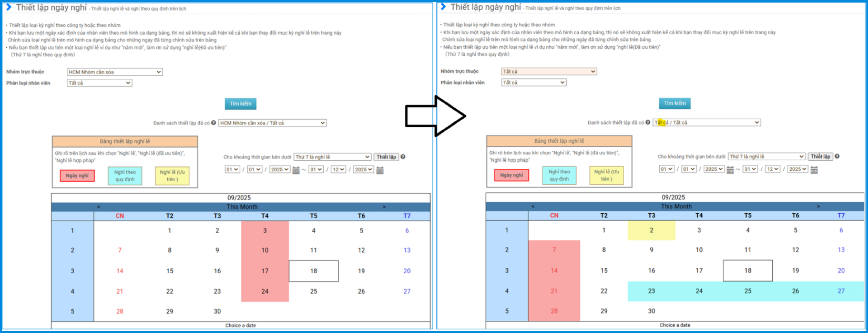The width and height of the screenshot is (868, 333).
Task: Open 'Thứ 7 là nghỉ lễ' dropdown in right panel
Action: click(767, 157)
